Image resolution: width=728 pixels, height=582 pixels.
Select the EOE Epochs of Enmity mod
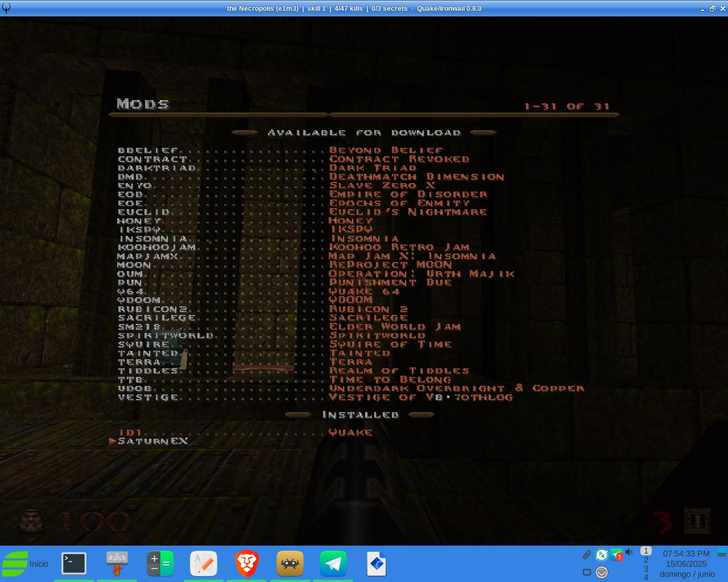click(x=294, y=203)
